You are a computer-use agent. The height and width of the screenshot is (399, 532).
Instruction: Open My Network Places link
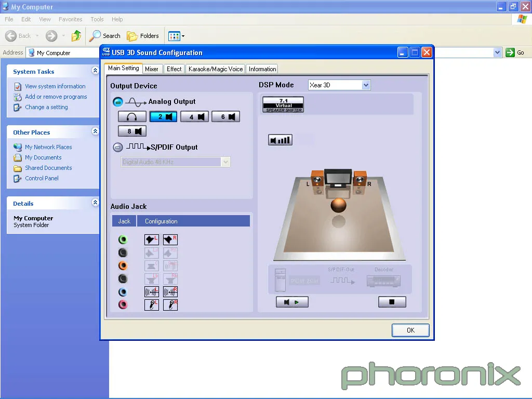48,147
